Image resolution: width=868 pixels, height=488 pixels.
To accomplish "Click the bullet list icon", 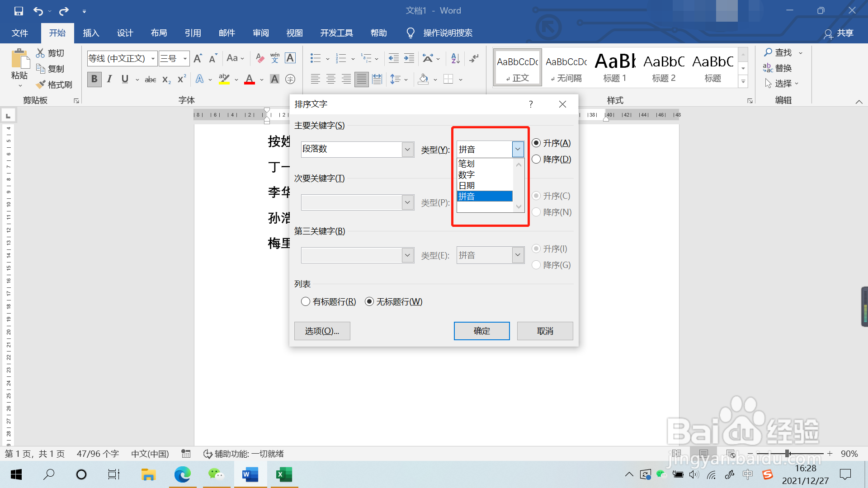I will [315, 58].
